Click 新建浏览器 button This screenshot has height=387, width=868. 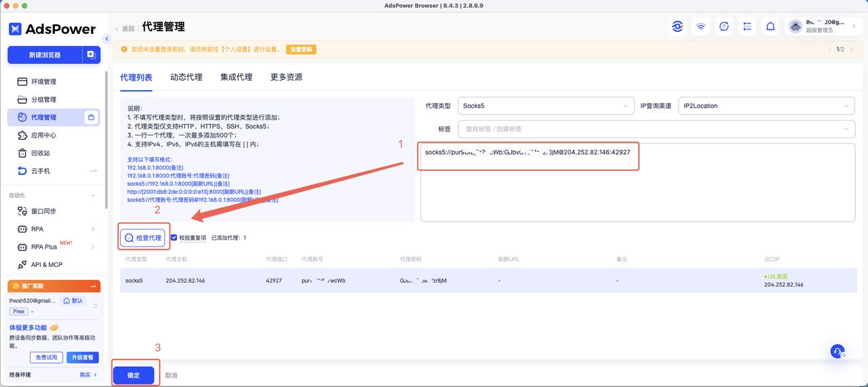(45, 55)
